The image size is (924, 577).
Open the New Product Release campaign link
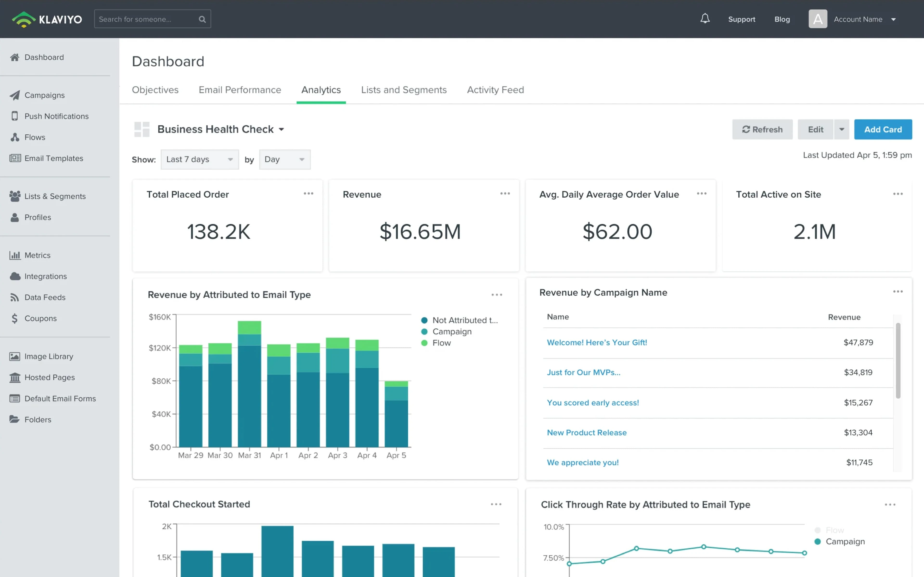[x=586, y=432]
